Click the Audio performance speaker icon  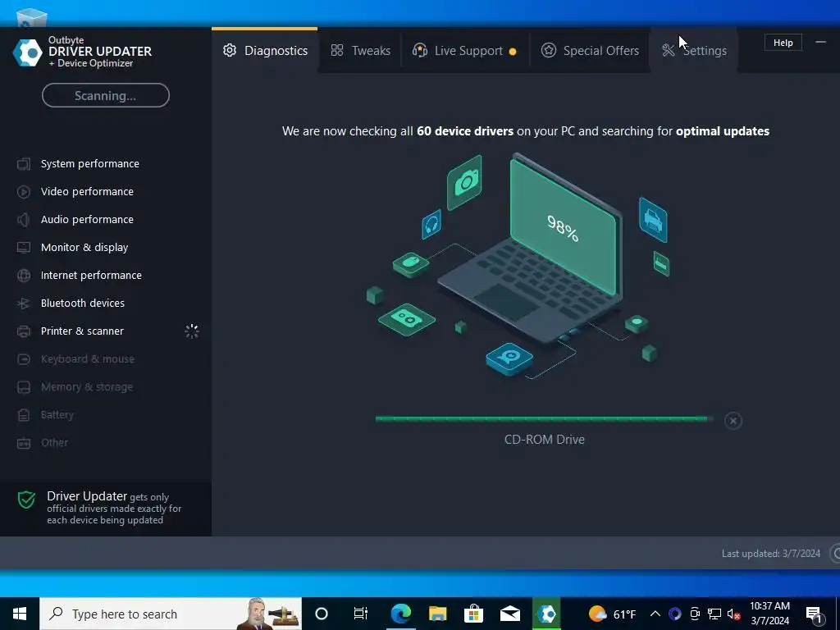pyautogui.click(x=24, y=220)
